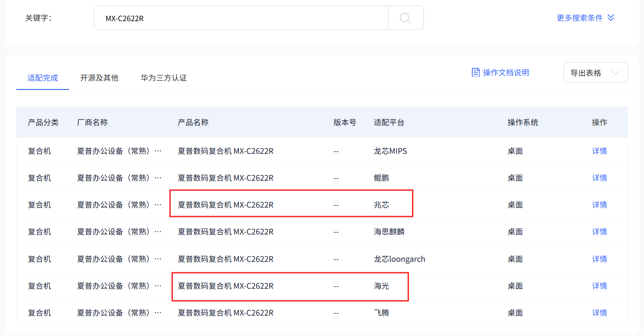Image resolution: width=644 pixels, height=335 pixels.
Task: Click the 产品分类 column header
Action: 43,123
